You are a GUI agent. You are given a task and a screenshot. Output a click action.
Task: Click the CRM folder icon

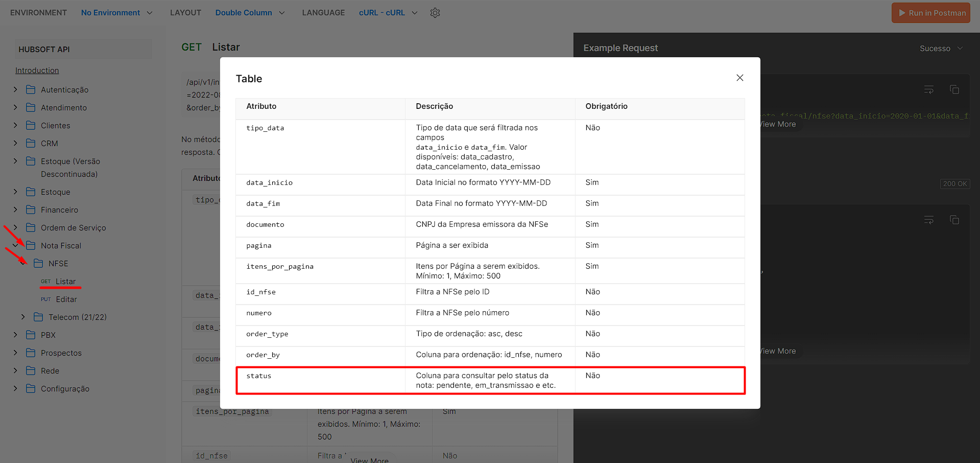[31, 143]
